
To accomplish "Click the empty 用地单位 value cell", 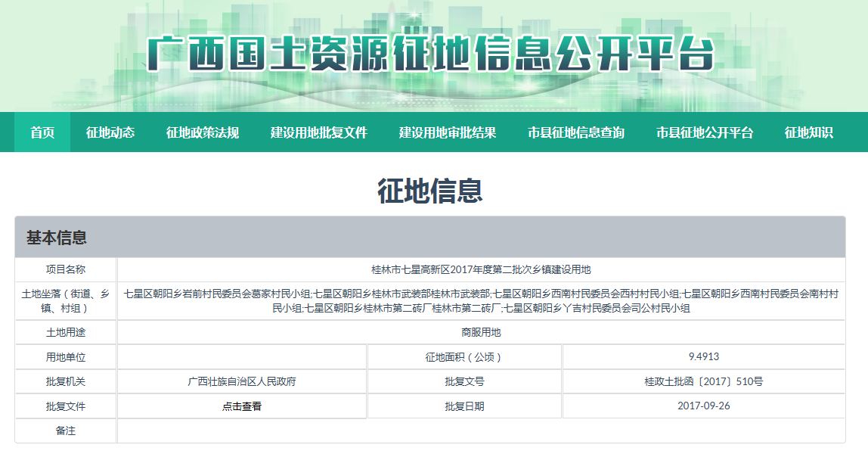I will pos(242,357).
